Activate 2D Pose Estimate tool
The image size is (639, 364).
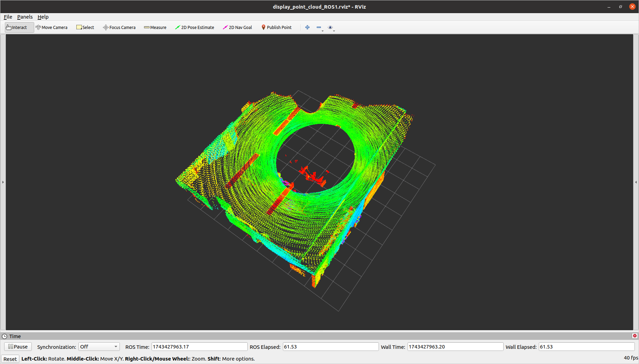[x=194, y=28]
